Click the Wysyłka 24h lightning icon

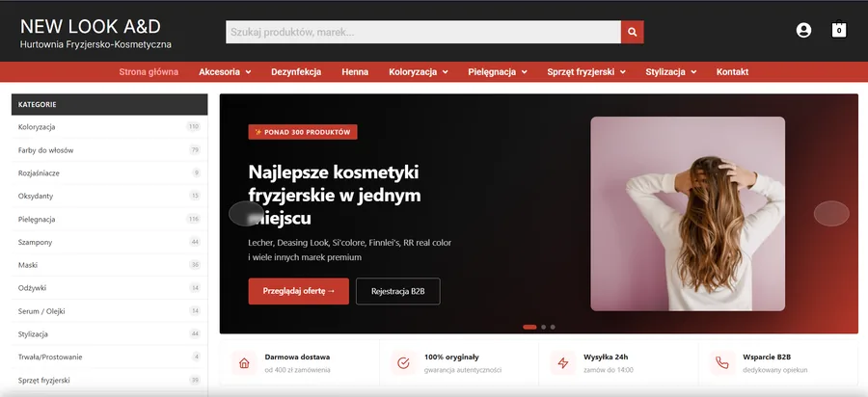(563, 362)
